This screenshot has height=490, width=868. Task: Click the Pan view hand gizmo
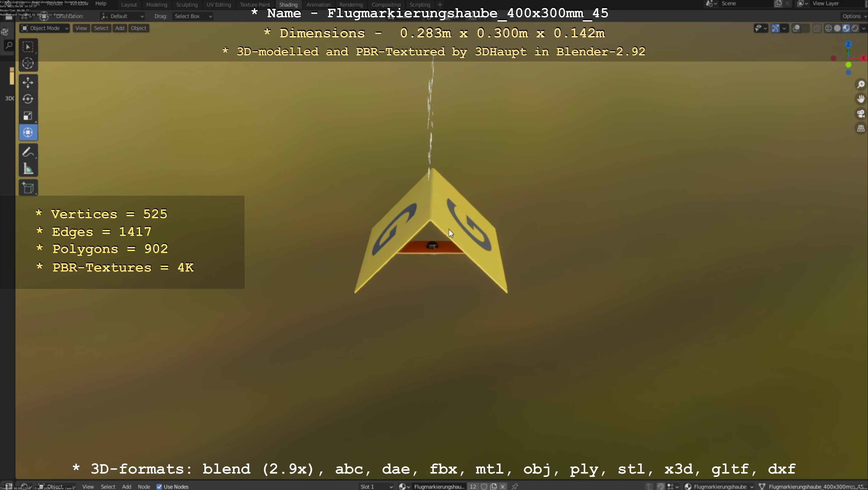(x=861, y=99)
